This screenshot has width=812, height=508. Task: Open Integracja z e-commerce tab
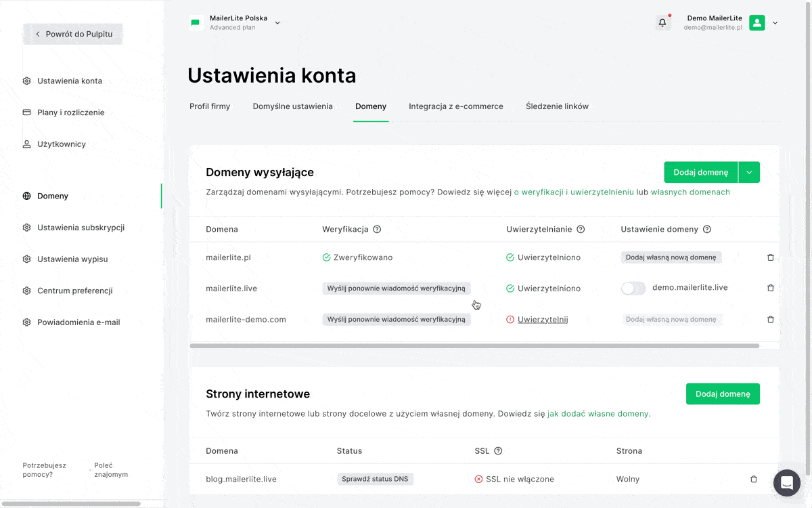point(456,106)
